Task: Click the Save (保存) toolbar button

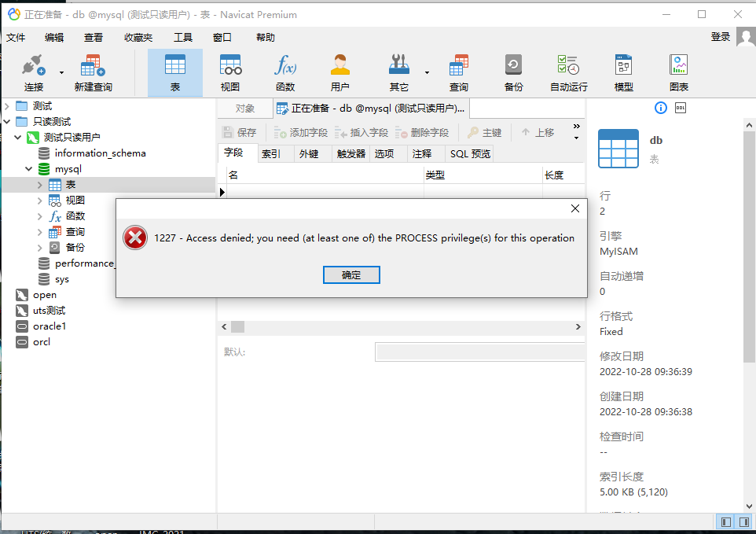Action: click(x=239, y=133)
